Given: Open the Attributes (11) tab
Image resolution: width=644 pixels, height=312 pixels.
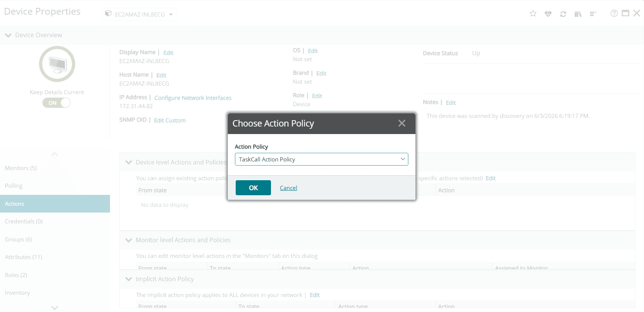Looking at the screenshot, I should coord(55,257).
